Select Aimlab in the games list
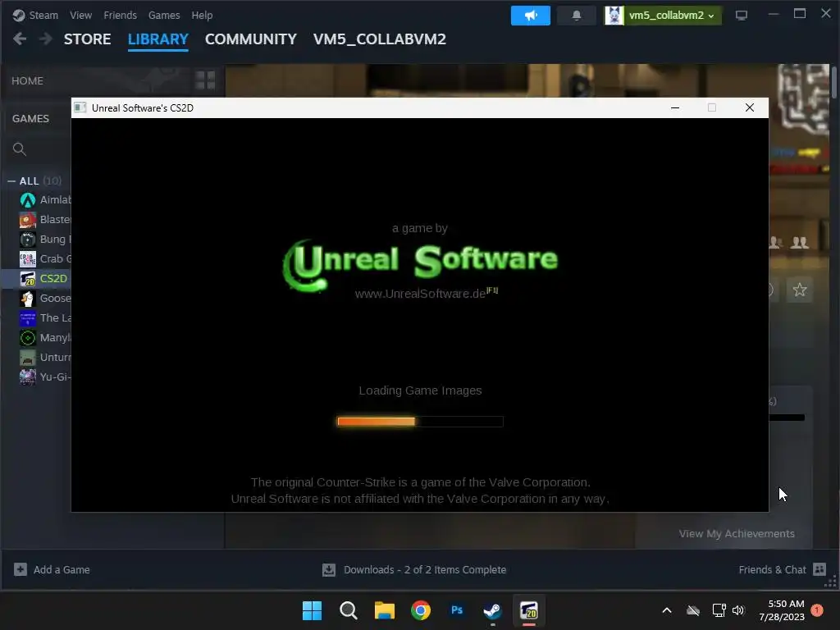This screenshot has height=630, width=840. point(45,200)
